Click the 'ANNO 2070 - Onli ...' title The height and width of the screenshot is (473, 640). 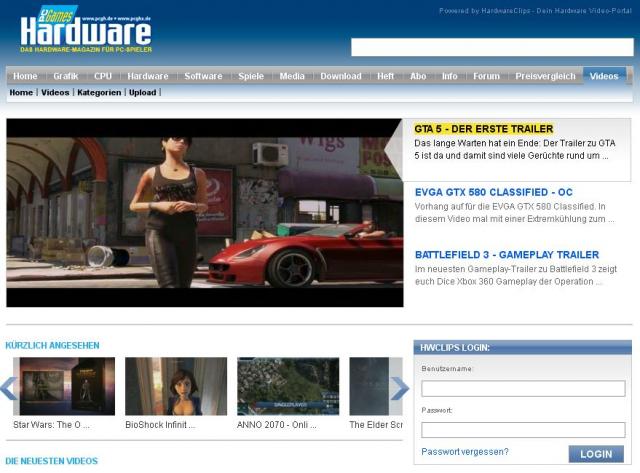(x=277, y=425)
